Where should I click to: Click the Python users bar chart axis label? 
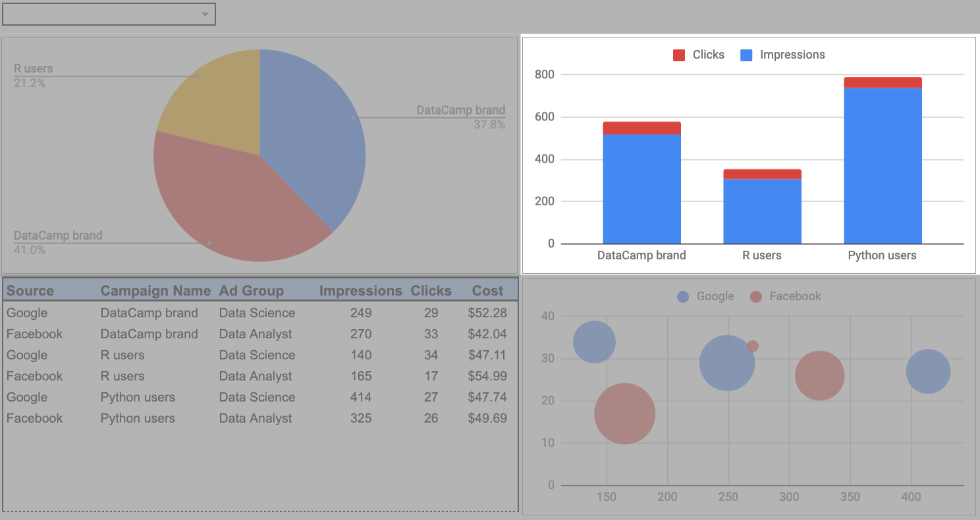[883, 255]
